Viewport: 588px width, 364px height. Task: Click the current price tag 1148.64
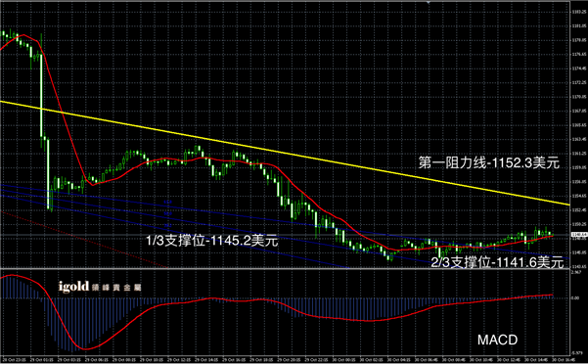click(x=578, y=235)
